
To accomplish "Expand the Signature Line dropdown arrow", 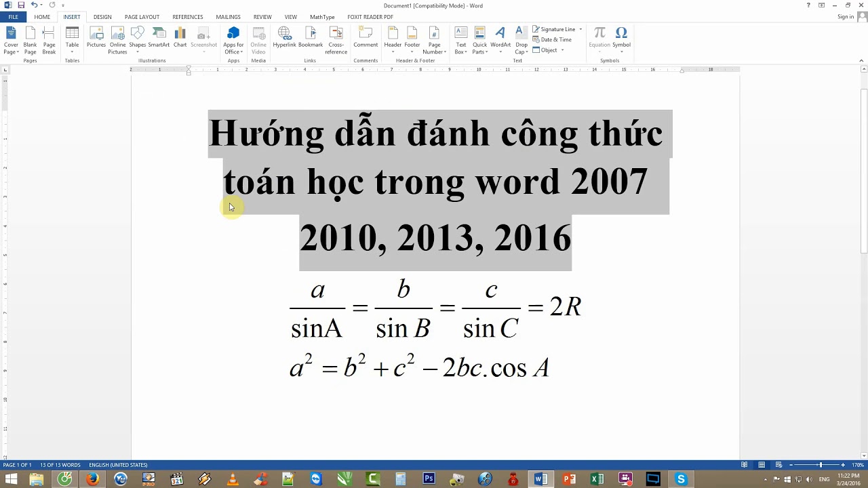I will [580, 29].
